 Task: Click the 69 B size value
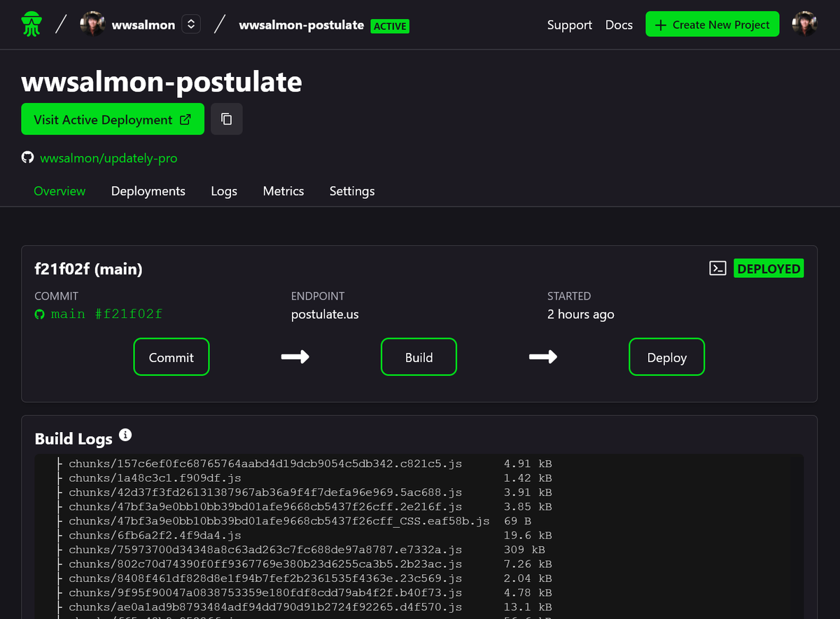pos(517,521)
